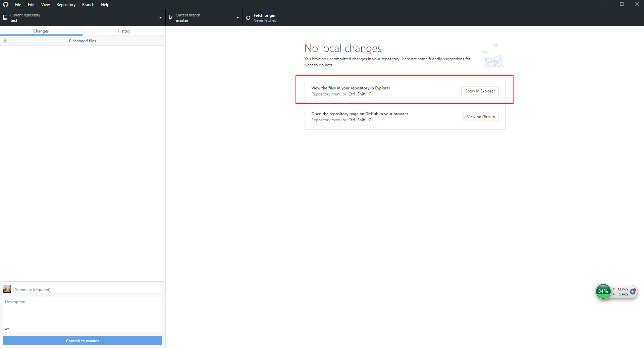Click the Commit to master button
This screenshot has height=348, width=644.
click(x=83, y=341)
